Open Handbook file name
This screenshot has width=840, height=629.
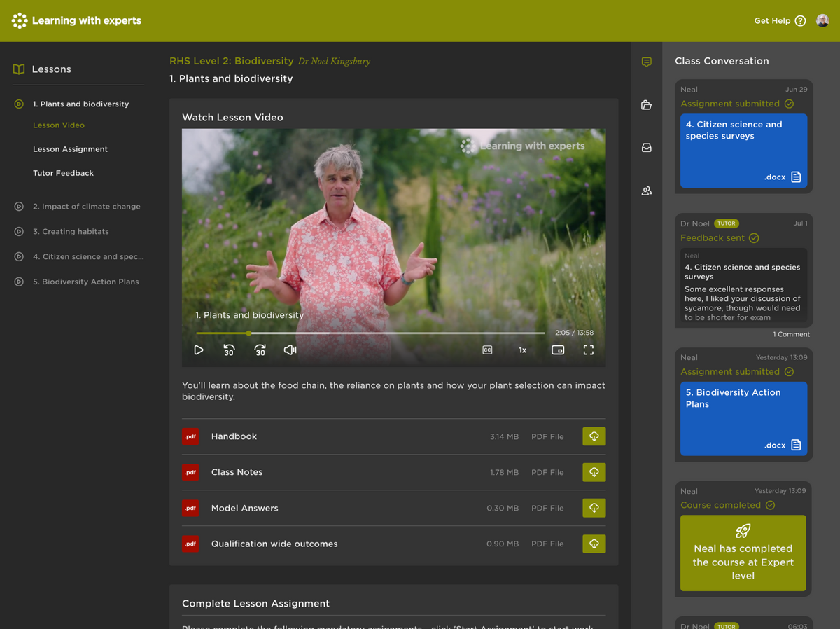click(234, 436)
